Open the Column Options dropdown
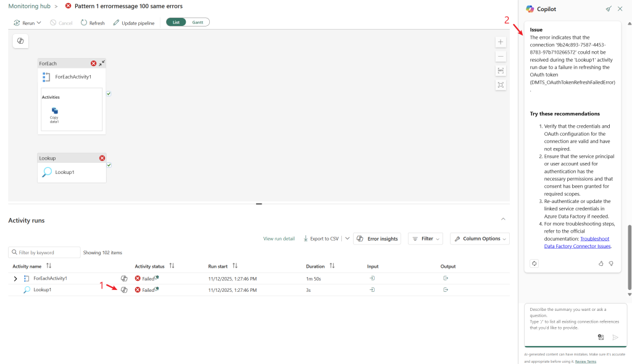The width and height of the screenshot is (632, 364). pos(480,239)
